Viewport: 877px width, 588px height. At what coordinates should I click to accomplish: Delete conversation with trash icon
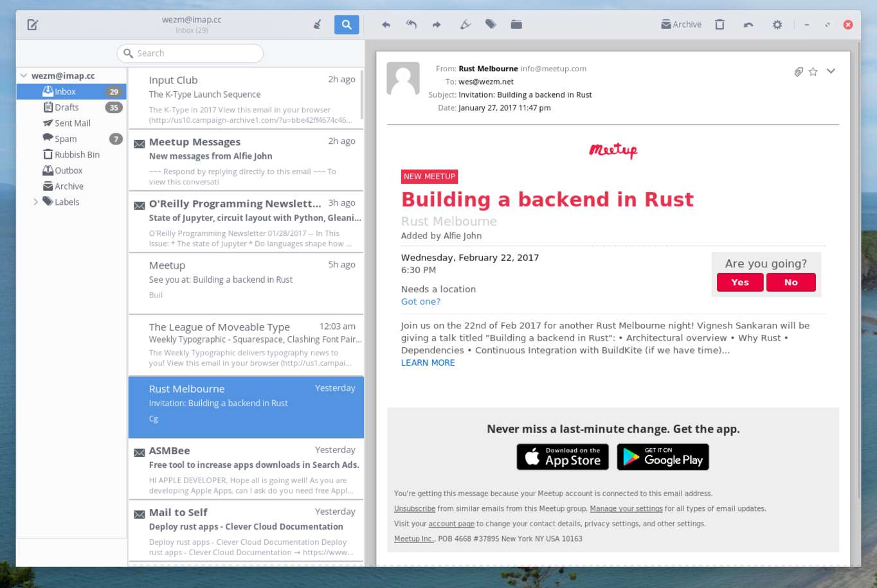pyautogui.click(x=719, y=24)
